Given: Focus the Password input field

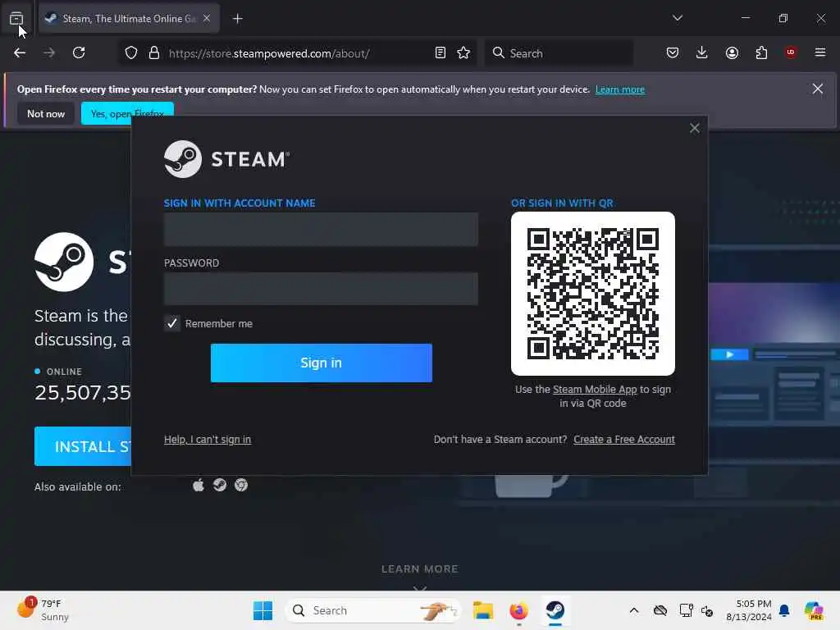Looking at the screenshot, I should pyautogui.click(x=321, y=289).
